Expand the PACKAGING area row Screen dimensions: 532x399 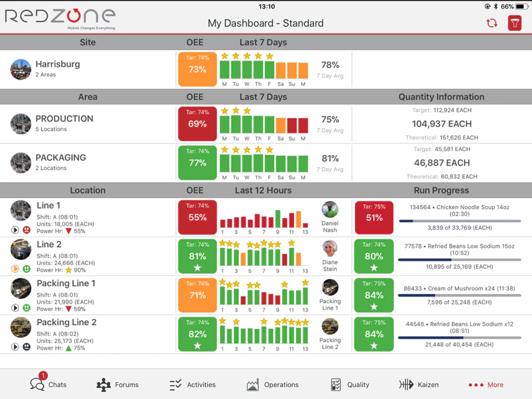pos(61,158)
